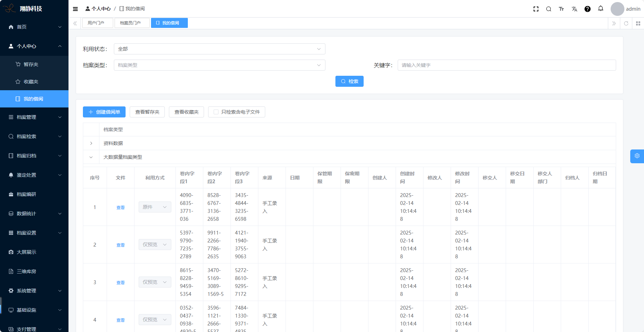Screen dimensions: 644x332
Task: Click the 检索 search button
Action: (349, 81)
